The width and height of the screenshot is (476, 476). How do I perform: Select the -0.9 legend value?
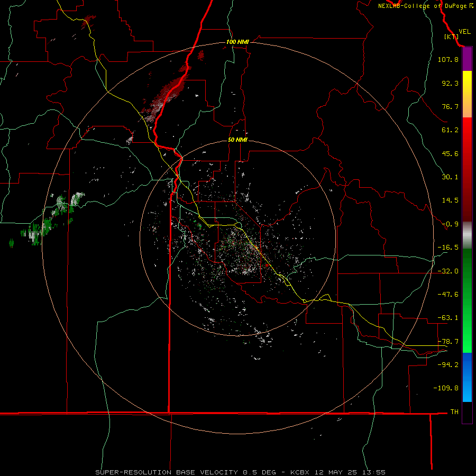[450, 224]
